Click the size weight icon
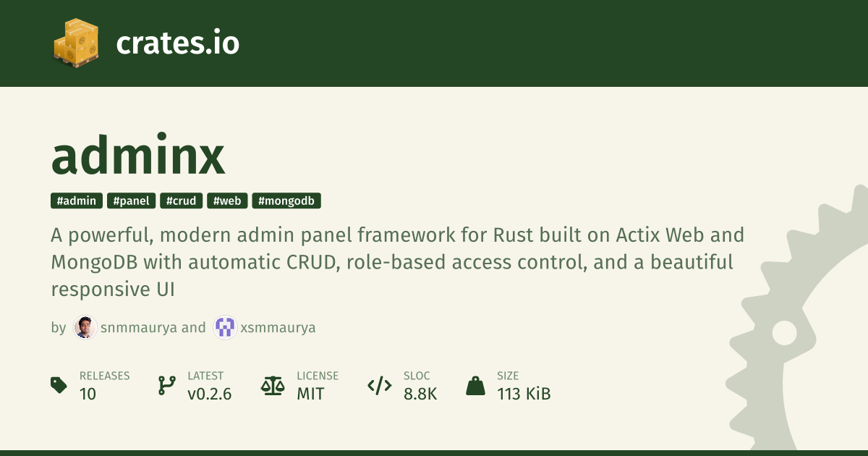The height and width of the screenshot is (456, 868). [475, 385]
